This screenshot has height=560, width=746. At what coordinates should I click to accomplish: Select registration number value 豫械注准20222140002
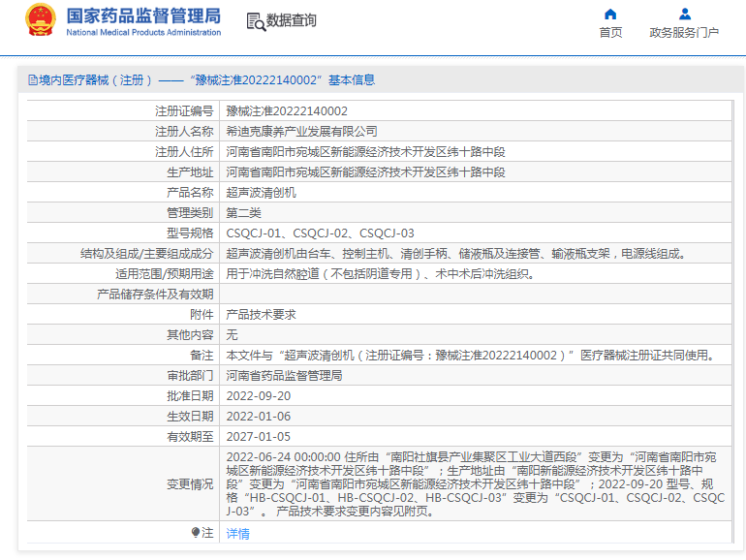287,111
